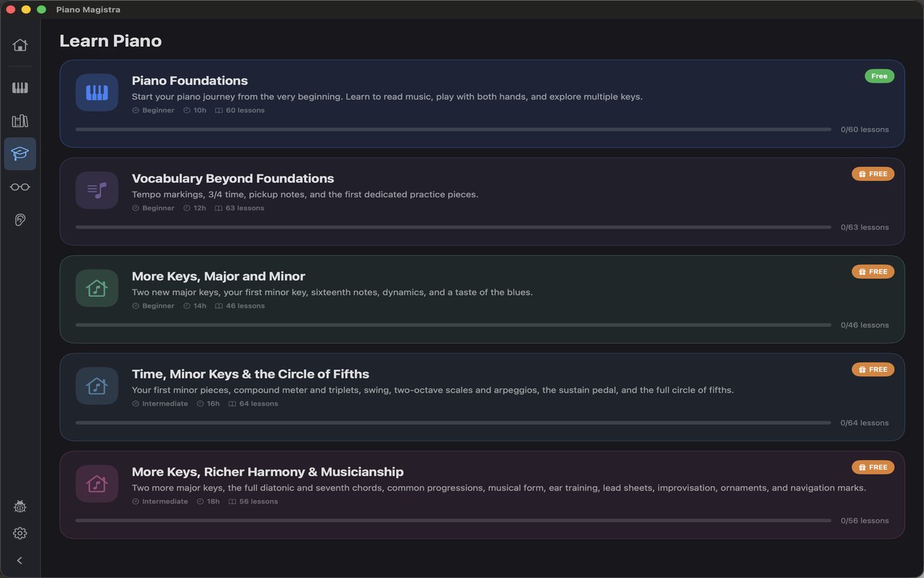924x578 pixels.
Task: Open the Home icon in sidebar
Action: click(20, 45)
